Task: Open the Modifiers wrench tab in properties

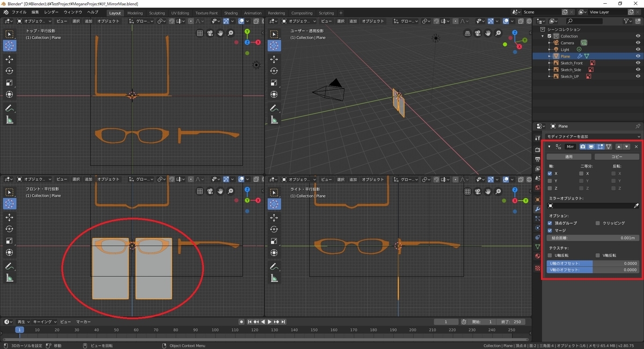Action: (538, 208)
